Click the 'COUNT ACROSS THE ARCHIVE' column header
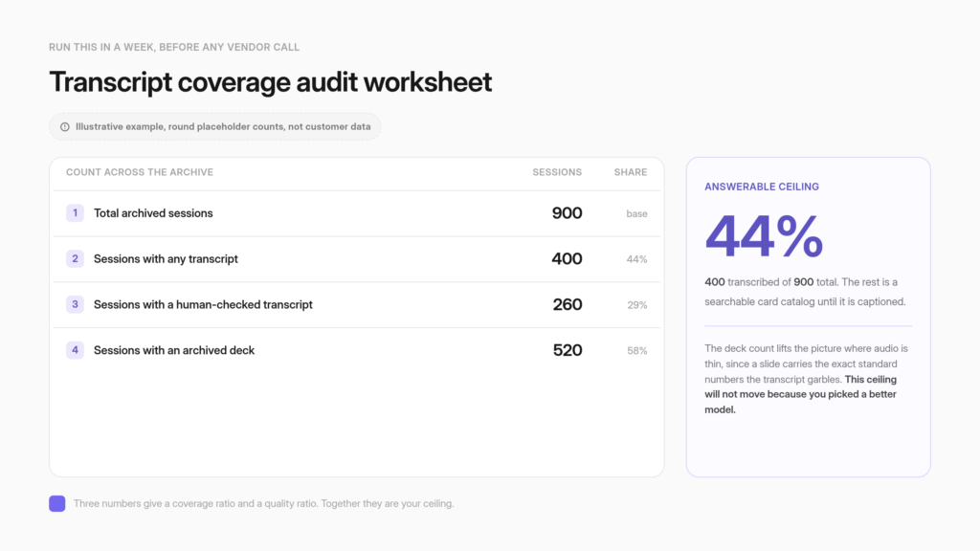Viewport: 980px width, 551px height. pyautogui.click(x=140, y=172)
